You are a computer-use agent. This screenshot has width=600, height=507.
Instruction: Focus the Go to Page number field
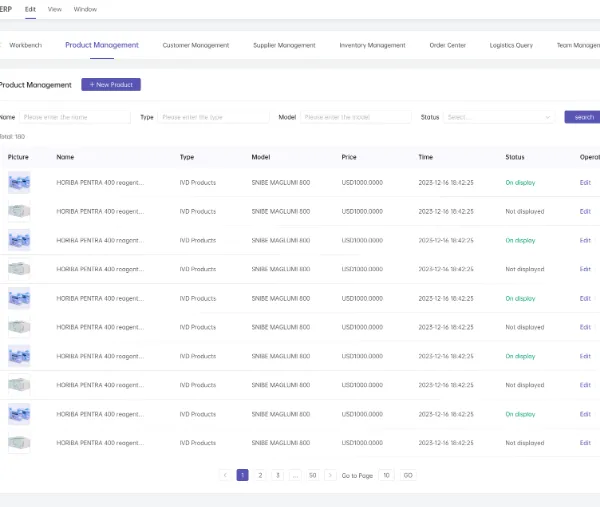386,475
